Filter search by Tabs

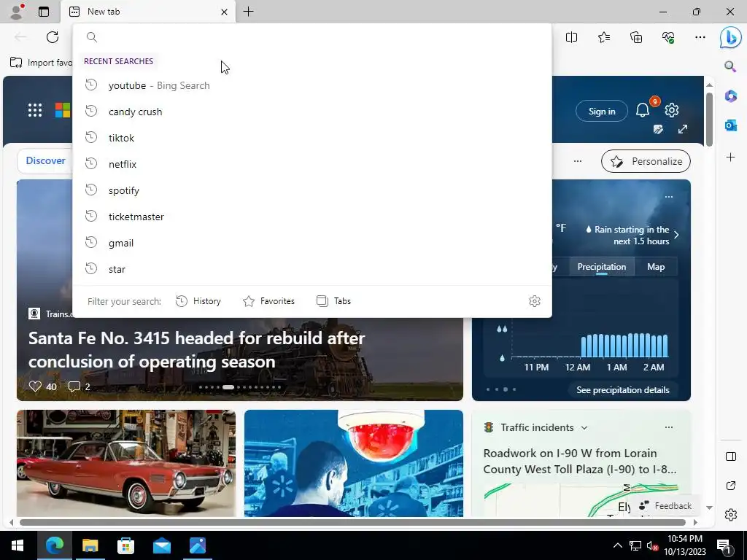tap(333, 301)
